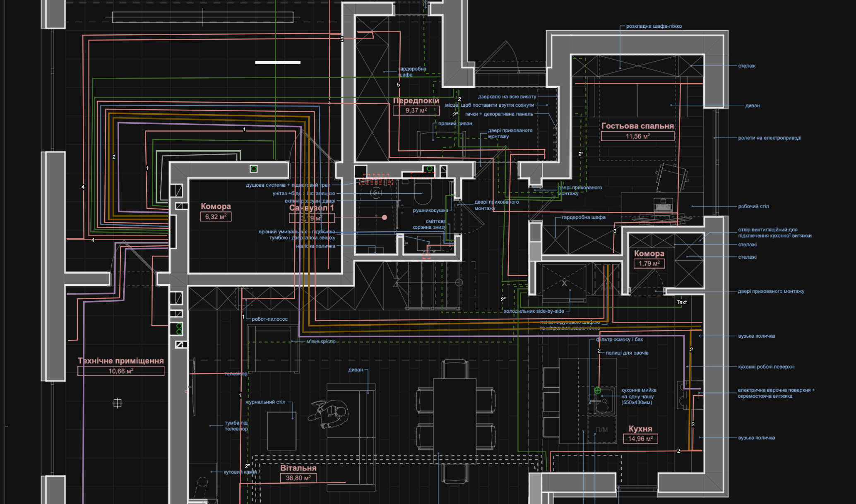This screenshot has height=504, width=856.
Task: Select the grid marker in Технічне приміщення
Action: (x=118, y=403)
